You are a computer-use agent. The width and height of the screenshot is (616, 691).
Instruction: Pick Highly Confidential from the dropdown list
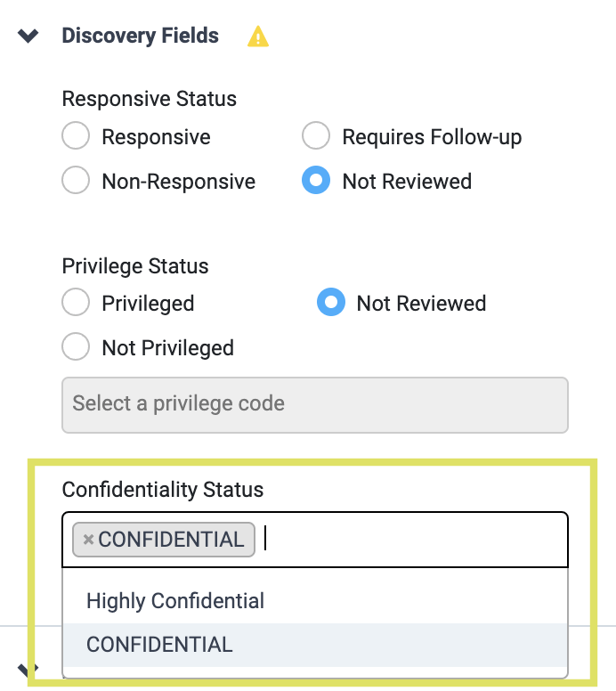pyautogui.click(x=175, y=601)
